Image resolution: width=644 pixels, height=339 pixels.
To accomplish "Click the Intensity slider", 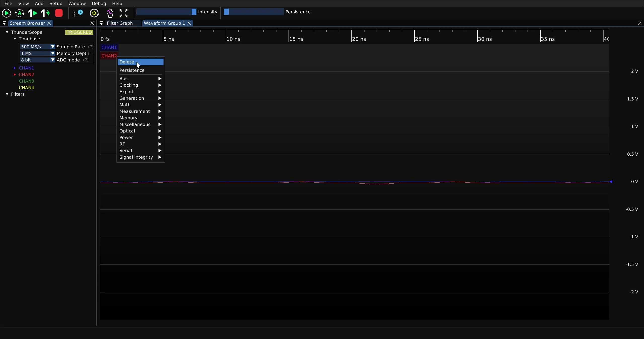I will pos(166,12).
